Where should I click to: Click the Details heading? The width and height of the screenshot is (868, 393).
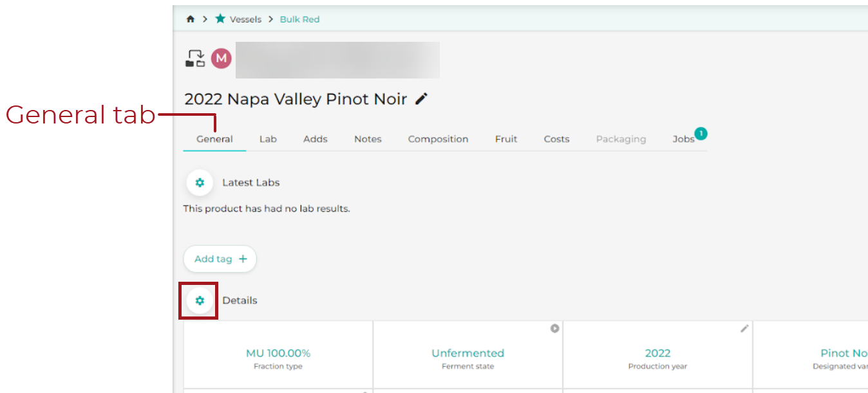[240, 300]
